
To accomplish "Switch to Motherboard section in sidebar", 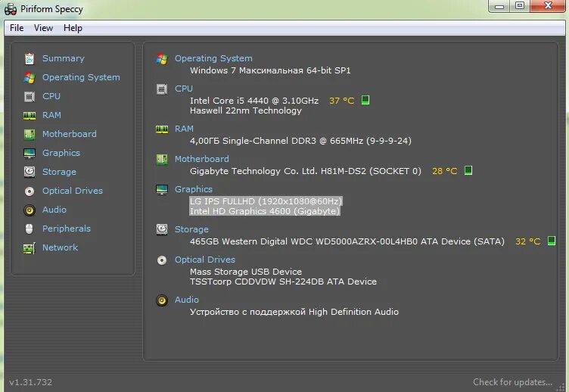I will [x=70, y=134].
